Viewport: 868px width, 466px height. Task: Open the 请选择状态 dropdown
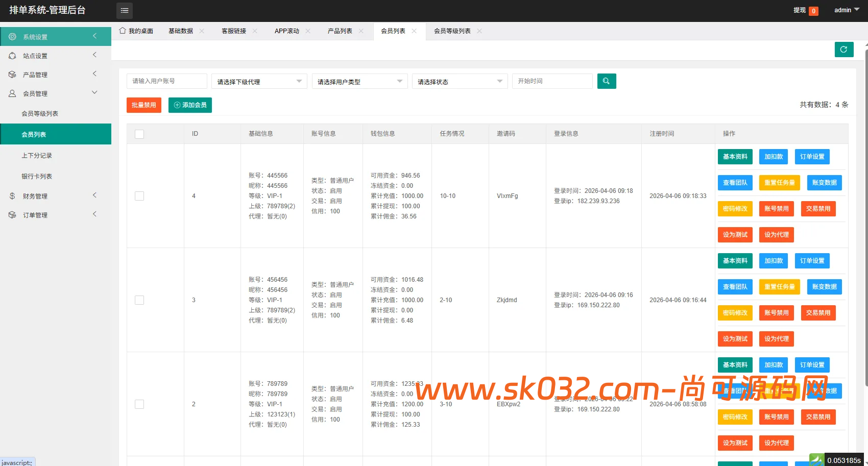point(460,81)
